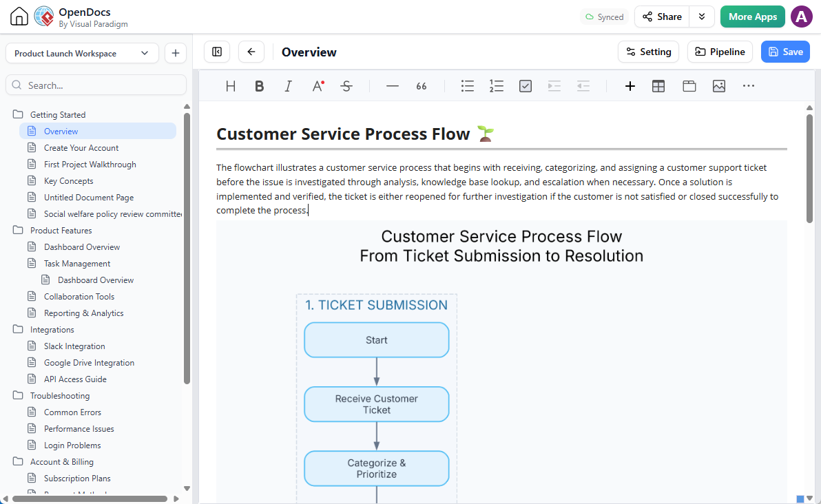
Task: Open text color tool
Action: coord(318,86)
